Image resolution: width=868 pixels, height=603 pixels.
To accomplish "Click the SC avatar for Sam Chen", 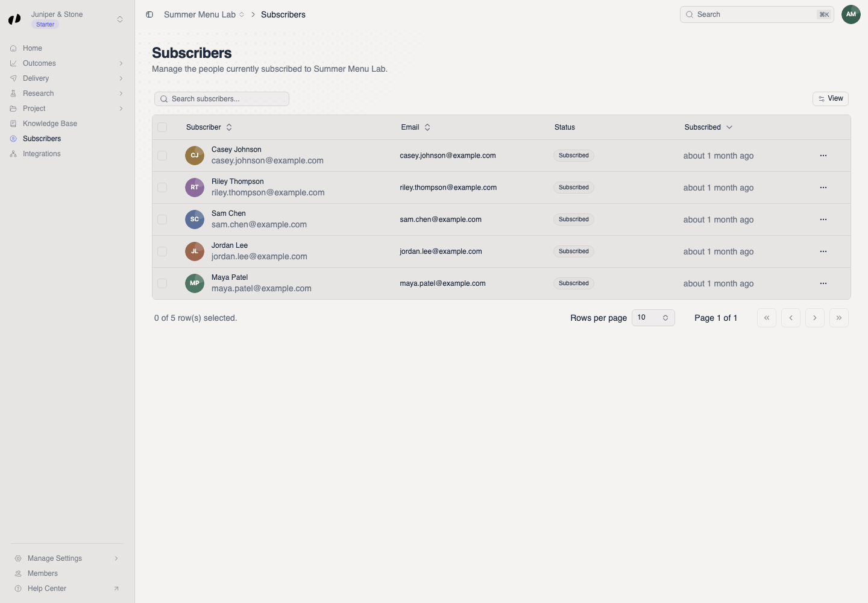I will 195,219.
